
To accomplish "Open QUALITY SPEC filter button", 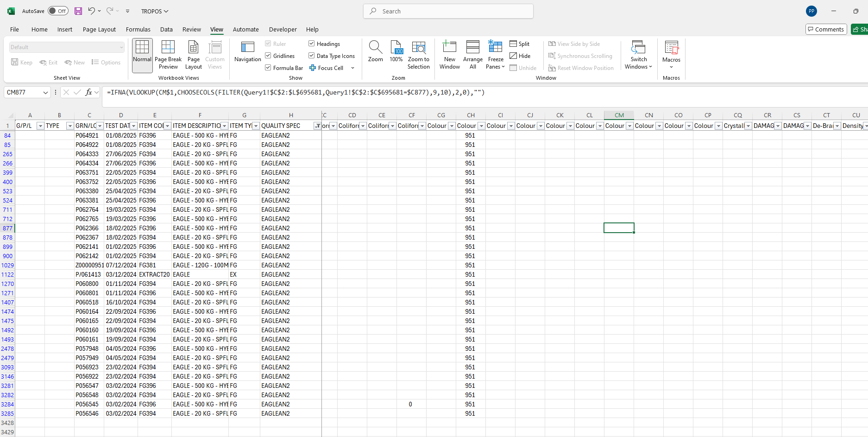I will pyautogui.click(x=317, y=126).
